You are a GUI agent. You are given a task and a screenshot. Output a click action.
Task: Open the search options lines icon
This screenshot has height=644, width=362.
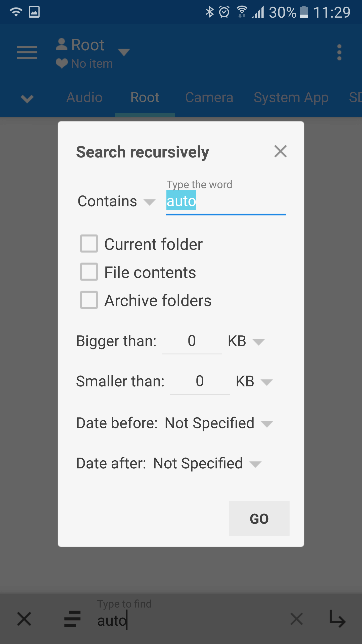point(72,619)
